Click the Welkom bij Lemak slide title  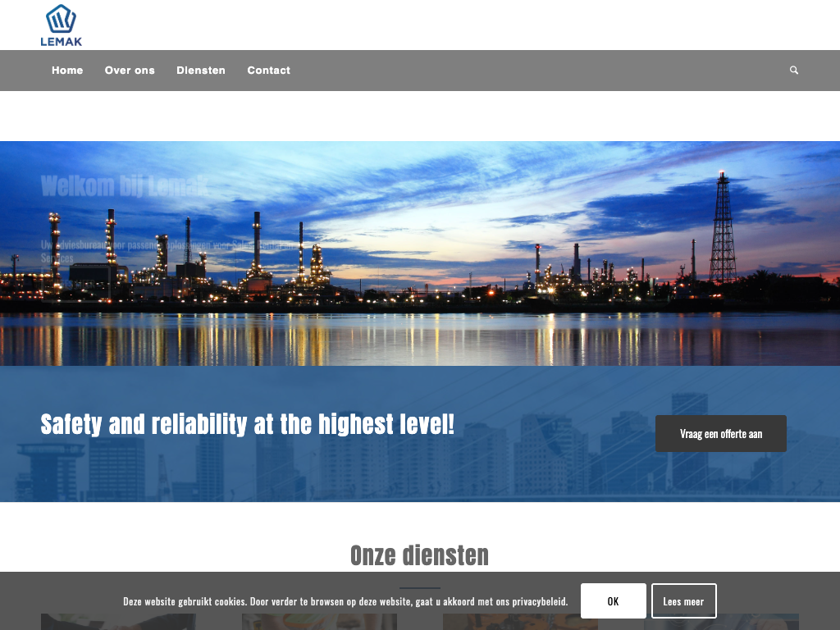[x=125, y=186]
